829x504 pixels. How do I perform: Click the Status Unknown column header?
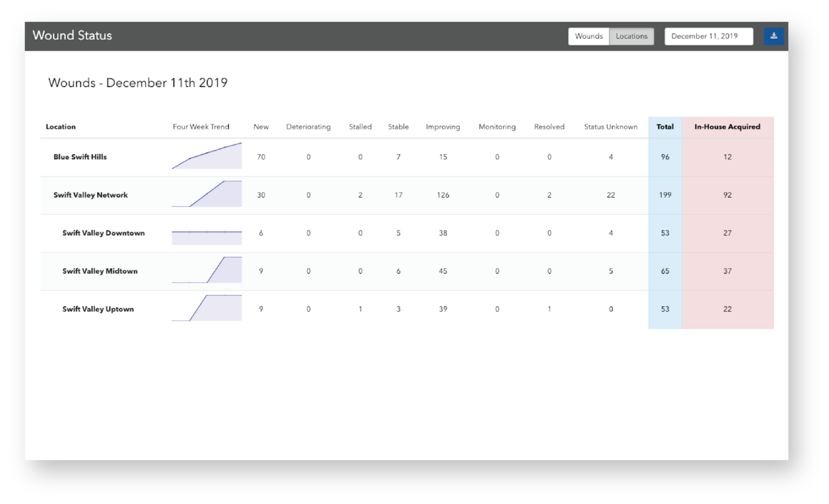pyautogui.click(x=611, y=127)
